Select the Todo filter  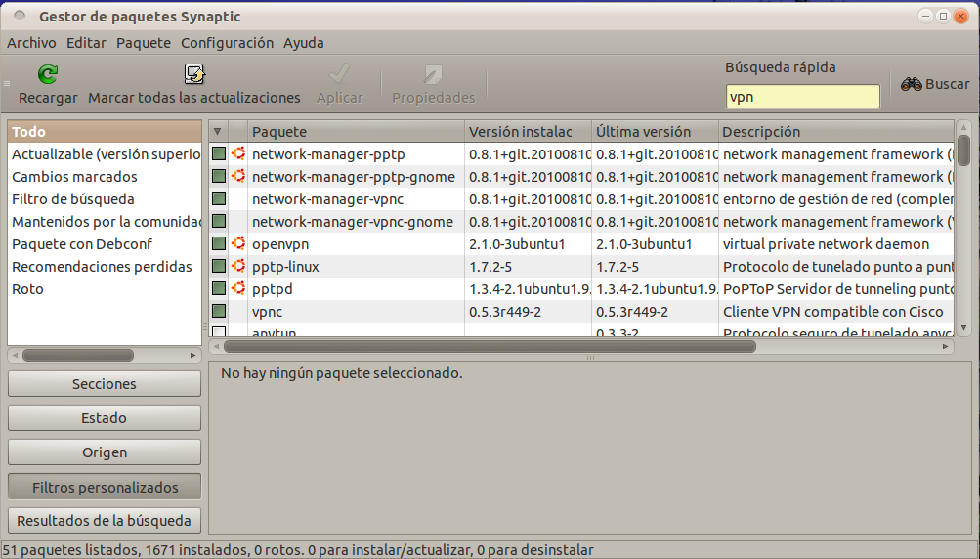pos(105,131)
